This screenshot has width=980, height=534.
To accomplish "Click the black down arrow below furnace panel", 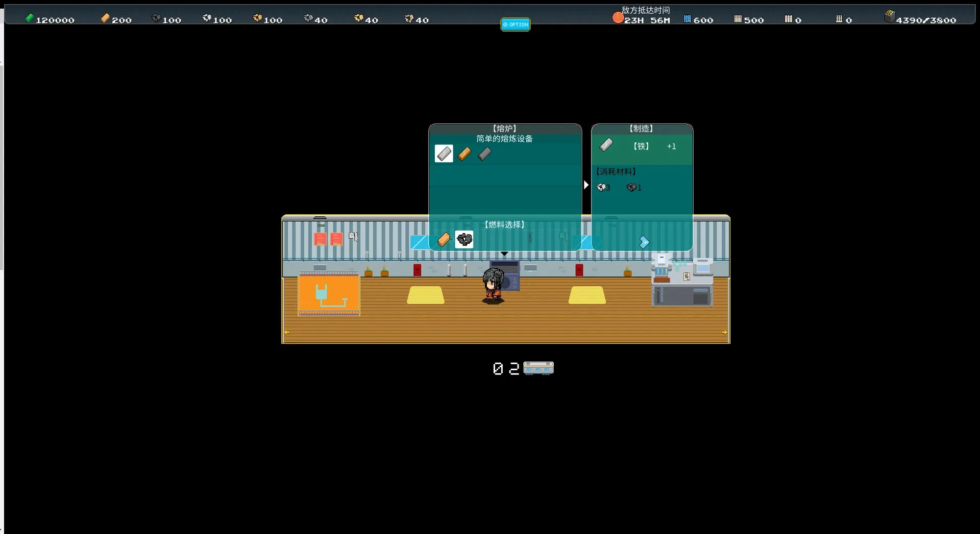I will (x=504, y=253).
